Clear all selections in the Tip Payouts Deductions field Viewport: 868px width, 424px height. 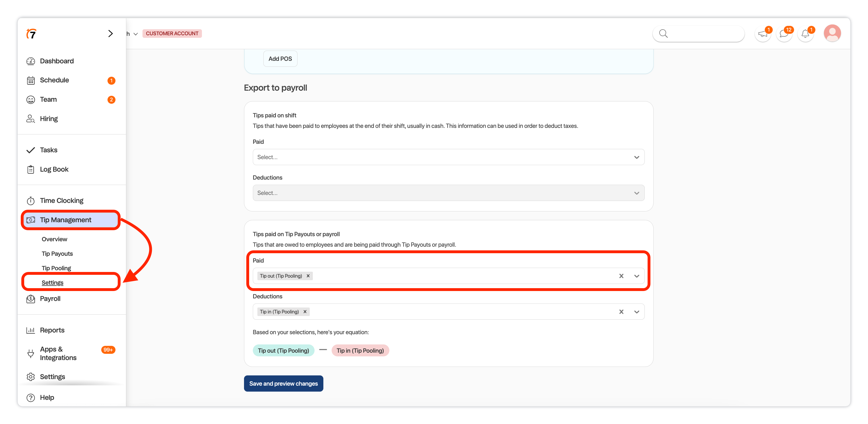pyautogui.click(x=621, y=311)
